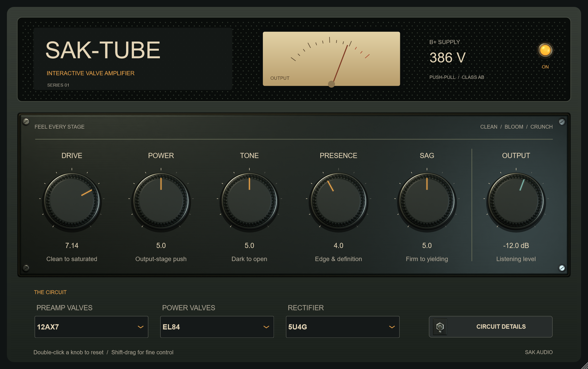Click the TONE value 5.0

tap(249, 245)
